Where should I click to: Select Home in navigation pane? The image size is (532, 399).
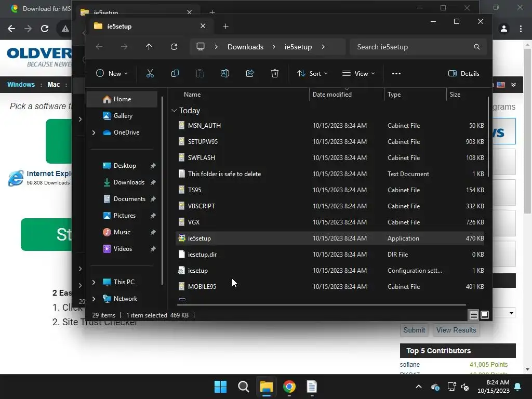click(122, 99)
